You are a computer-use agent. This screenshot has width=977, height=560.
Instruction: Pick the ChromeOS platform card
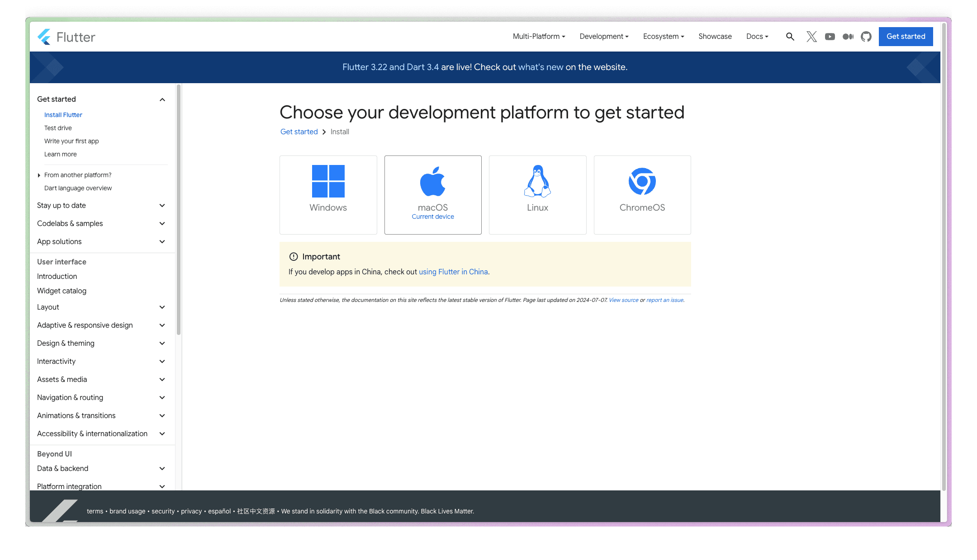(x=642, y=195)
